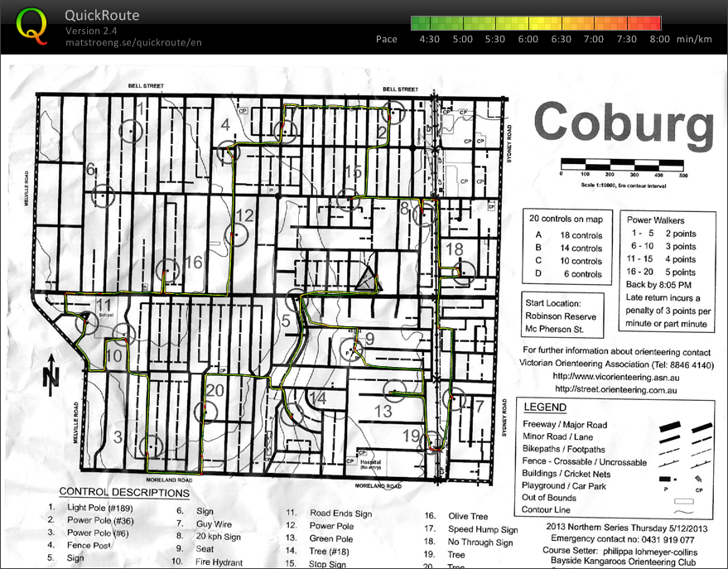Click the LEGEND heading
The image size is (728, 569).
tap(544, 407)
